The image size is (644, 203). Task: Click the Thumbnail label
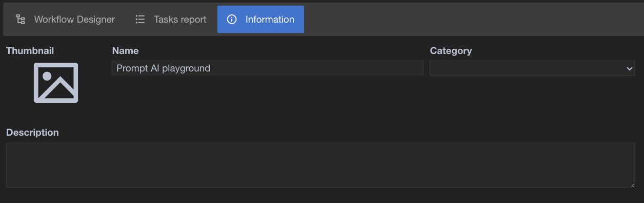coord(30,51)
